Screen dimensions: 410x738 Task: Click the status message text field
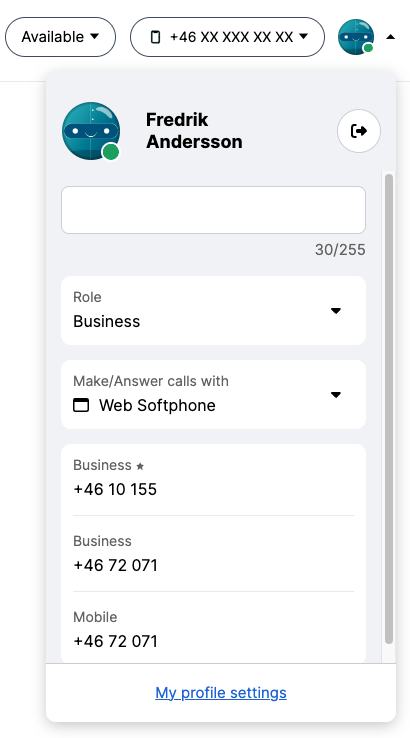213,210
